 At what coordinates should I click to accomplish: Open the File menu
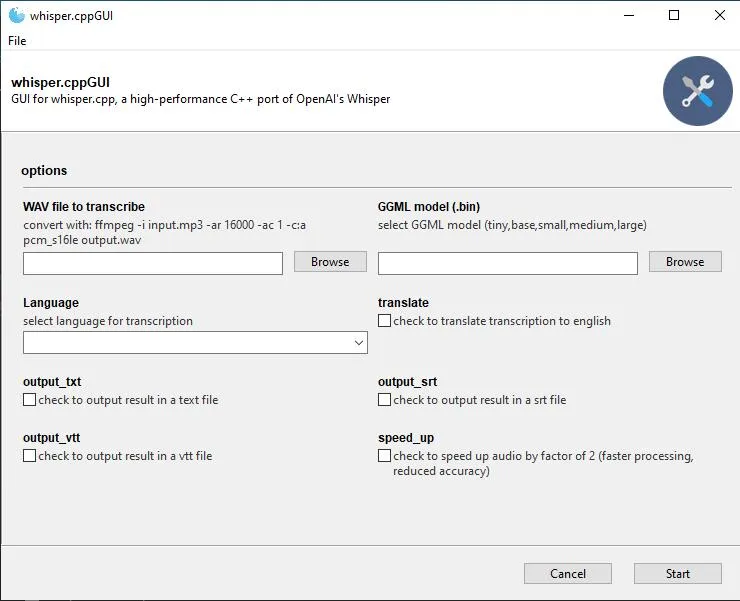17,41
